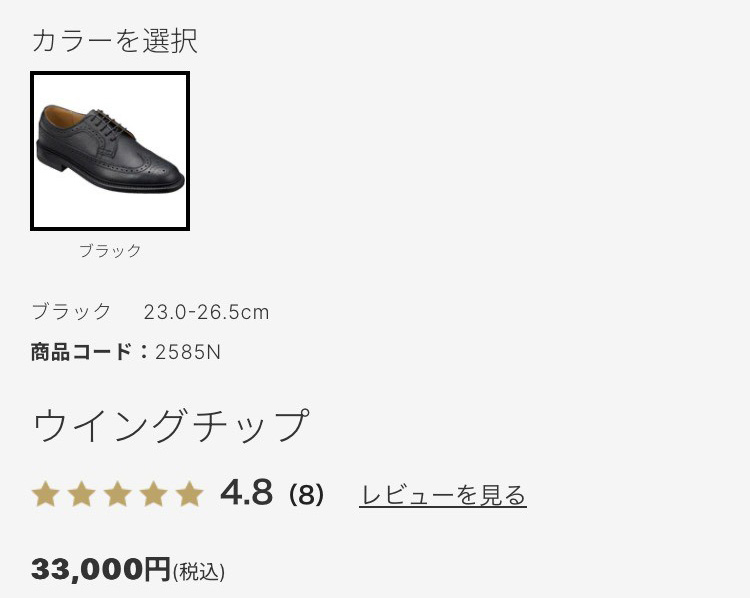Click the (8) review count
The width and height of the screenshot is (750, 598).
click(x=307, y=495)
